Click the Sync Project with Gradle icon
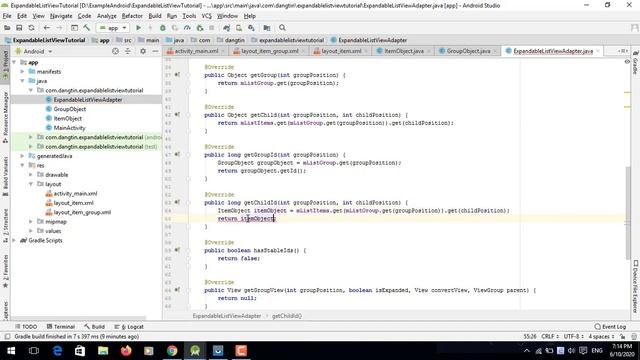This screenshot has width=640, height=360. (227, 28)
